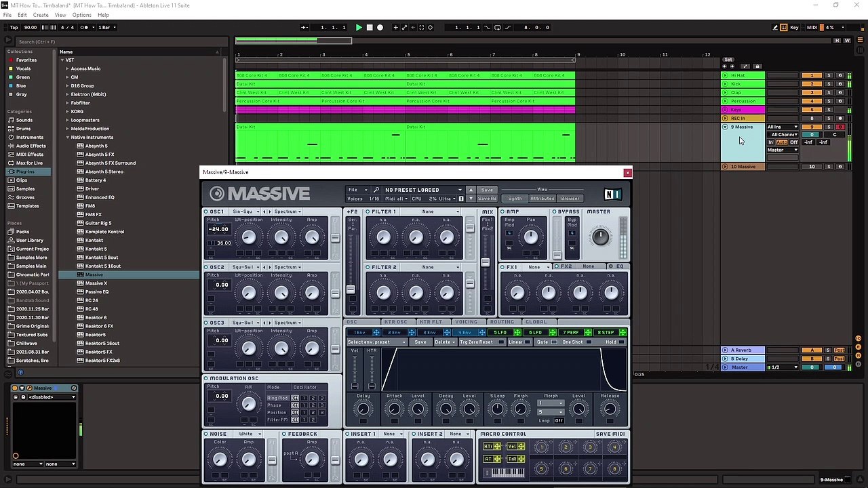Toggle Filter 2 power button
Image resolution: width=868 pixels, height=488 pixels.
(x=368, y=267)
